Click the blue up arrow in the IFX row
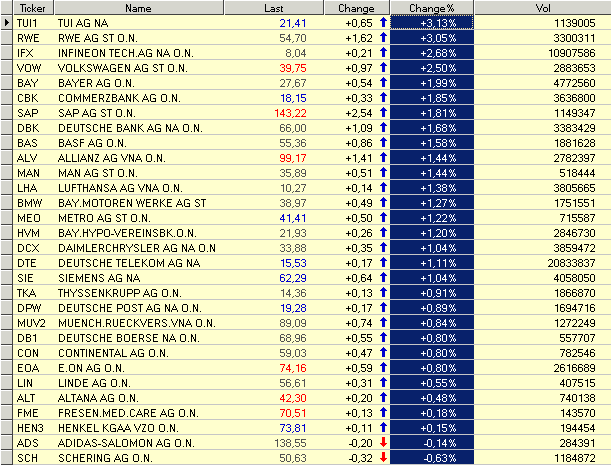 point(383,52)
